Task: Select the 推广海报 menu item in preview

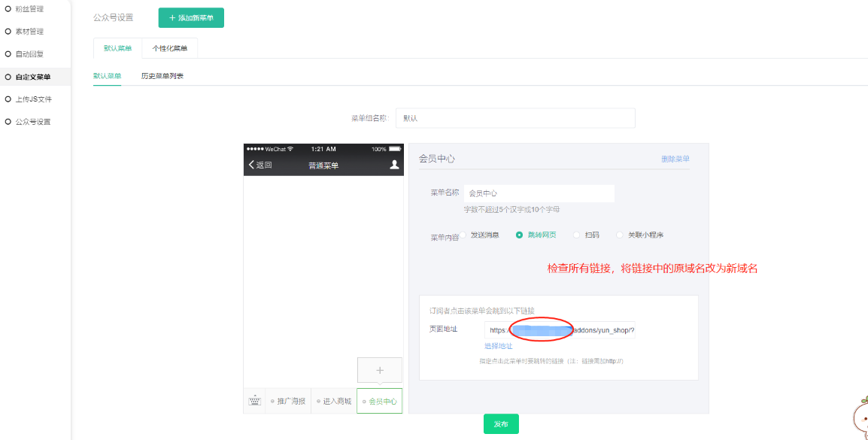Action: (288, 401)
